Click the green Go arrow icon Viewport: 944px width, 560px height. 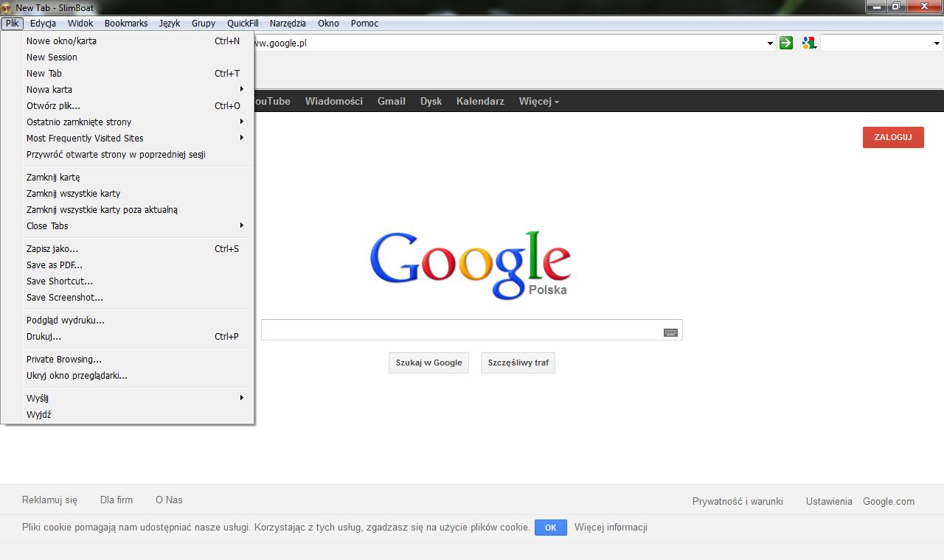[x=786, y=43]
